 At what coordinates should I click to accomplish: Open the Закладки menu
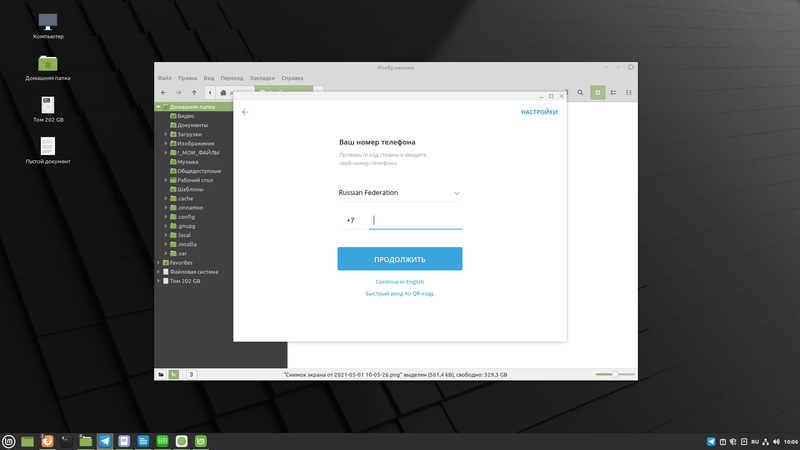pyautogui.click(x=262, y=77)
